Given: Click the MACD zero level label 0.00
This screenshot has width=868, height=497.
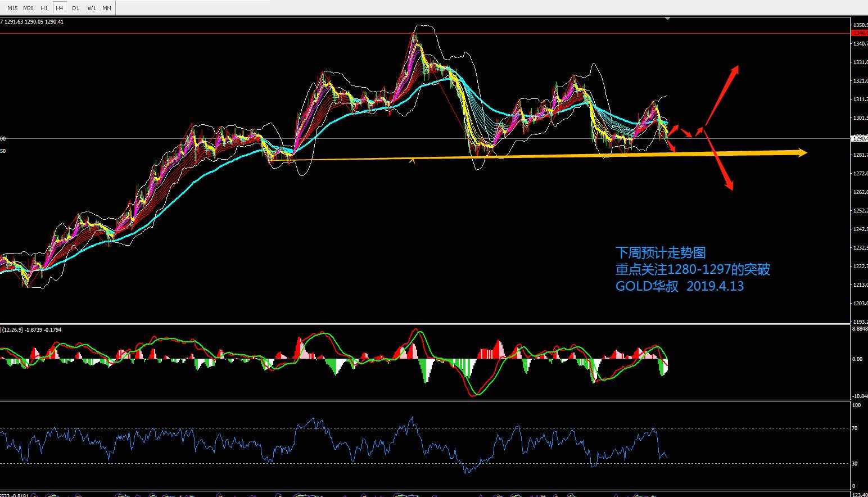Looking at the screenshot, I should [x=858, y=359].
